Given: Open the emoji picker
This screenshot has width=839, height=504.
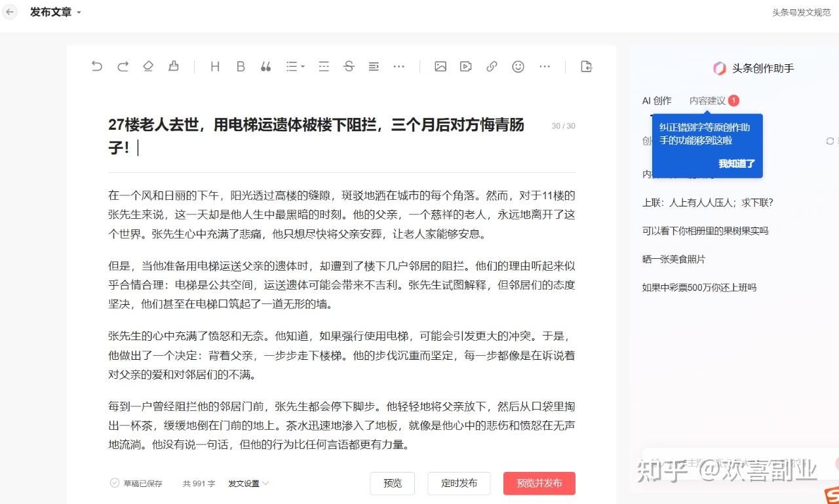Looking at the screenshot, I should click(518, 66).
